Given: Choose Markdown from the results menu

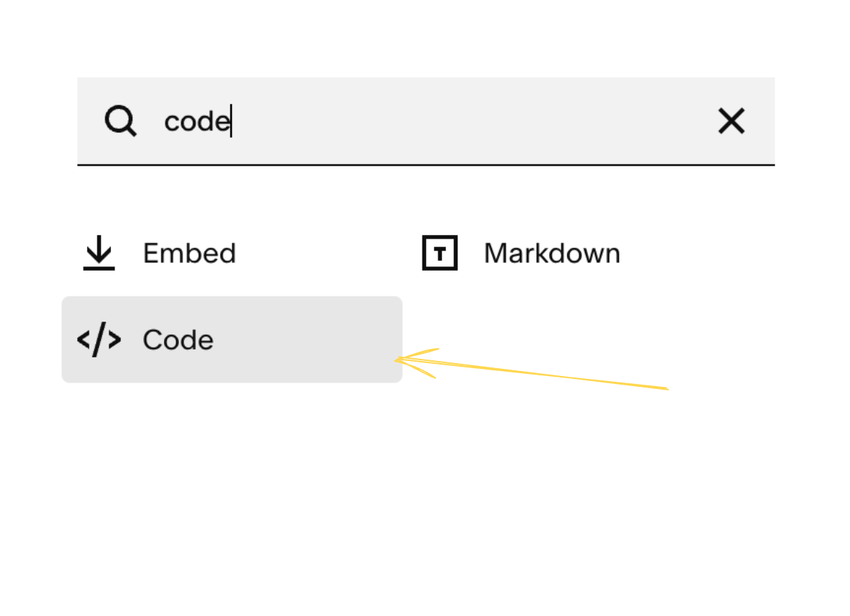Looking at the screenshot, I should pyautogui.click(x=551, y=252).
